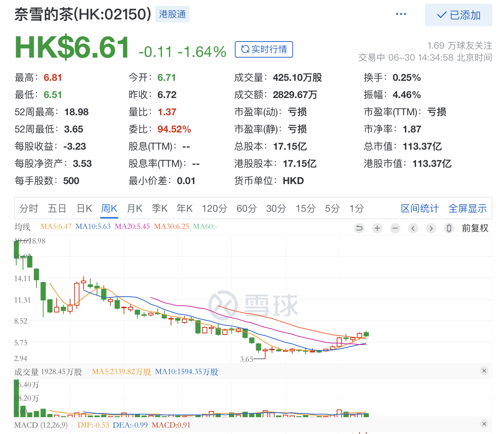Open the three-dot more options menu
This screenshot has height=434, width=504.
point(401,14)
